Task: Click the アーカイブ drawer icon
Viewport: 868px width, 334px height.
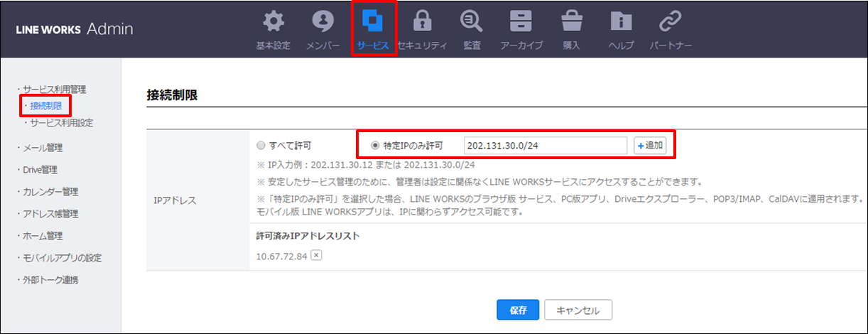Action: tap(521, 23)
